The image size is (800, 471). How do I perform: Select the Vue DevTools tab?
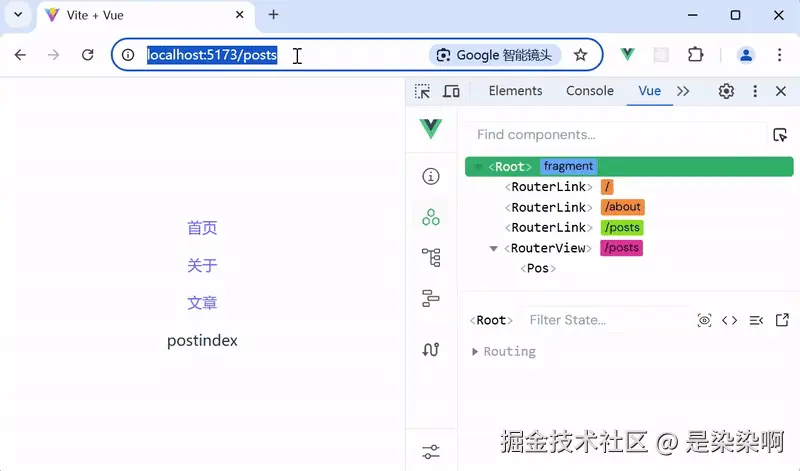pos(649,91)
